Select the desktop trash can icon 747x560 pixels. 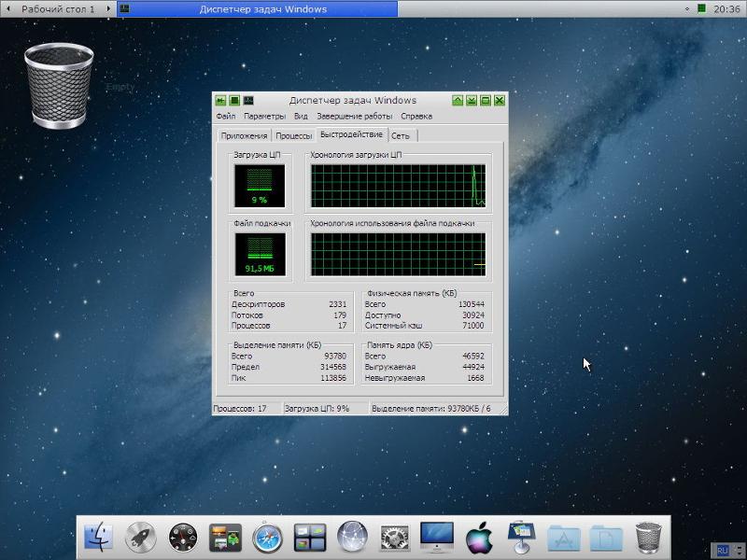pyautogui.click(x=59, y=86)
